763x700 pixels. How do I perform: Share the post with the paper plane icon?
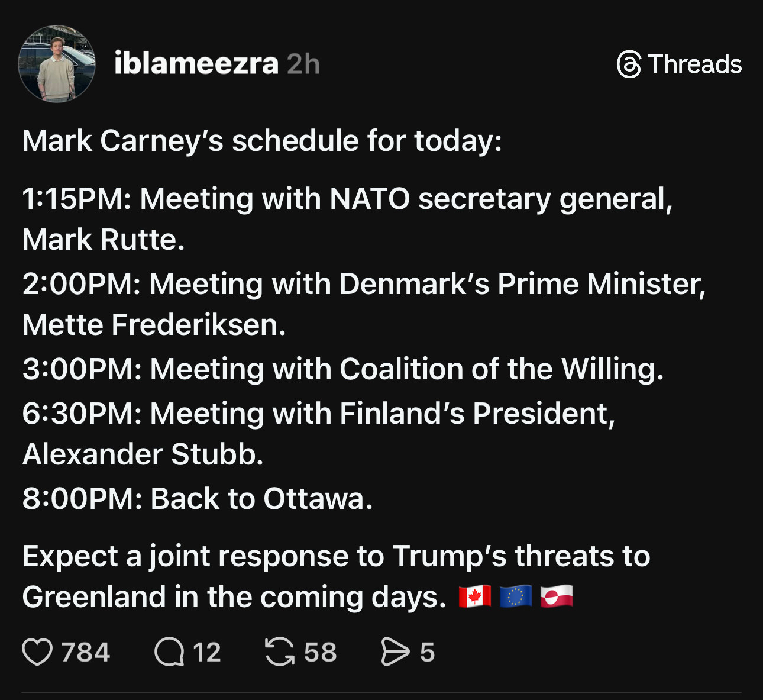tap(395, 652)
